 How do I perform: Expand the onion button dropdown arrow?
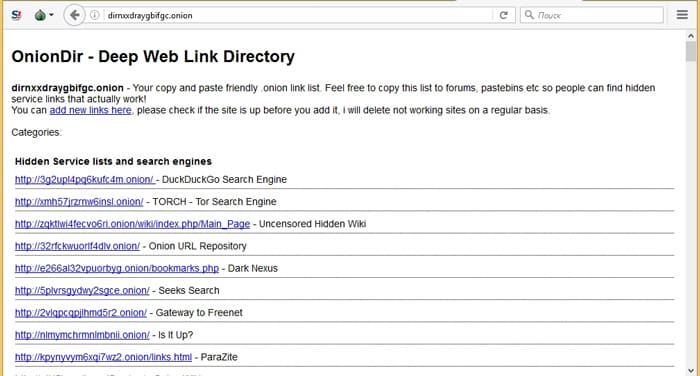coord(51,15)
